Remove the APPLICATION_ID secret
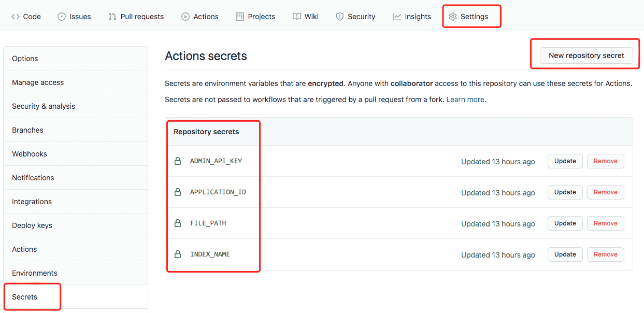This screenshot has width=644, height=313. (606, 192)
